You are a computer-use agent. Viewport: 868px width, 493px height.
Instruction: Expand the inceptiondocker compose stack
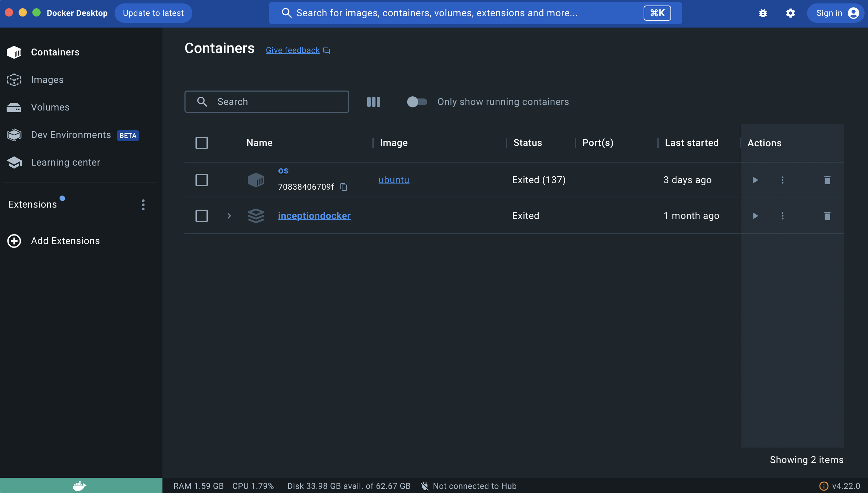pos(229,216)
